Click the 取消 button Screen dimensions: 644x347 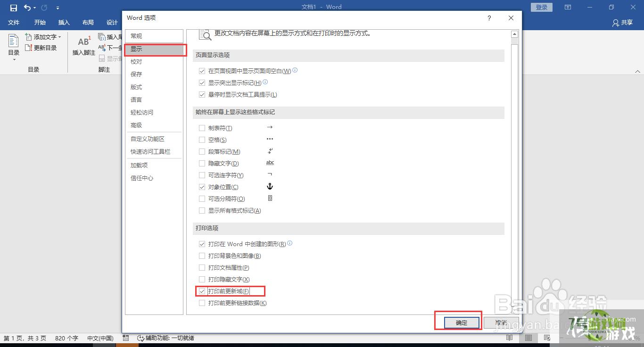point(501,322)
